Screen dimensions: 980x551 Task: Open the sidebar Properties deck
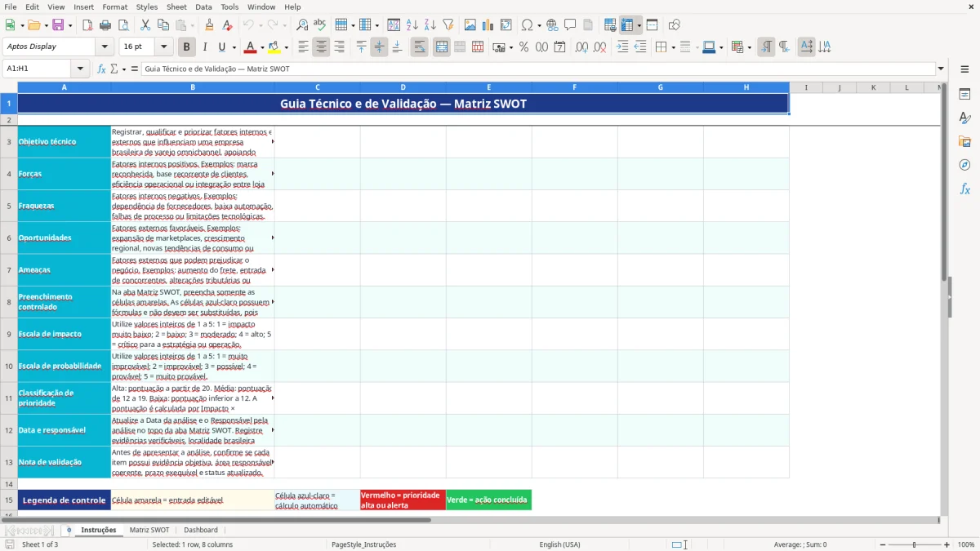click(x=964, y=95)
